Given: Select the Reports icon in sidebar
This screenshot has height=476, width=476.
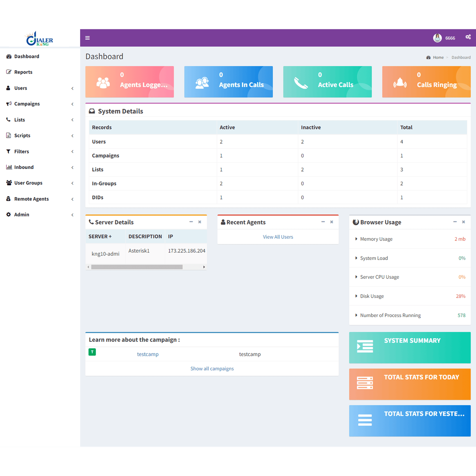Looking at the screenshot, I should (x=9, y=72).
